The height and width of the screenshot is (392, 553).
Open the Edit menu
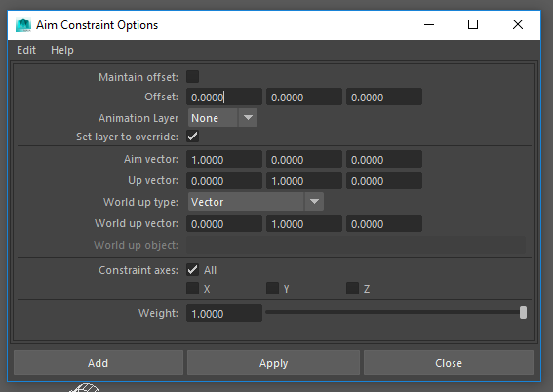coord(26,50)
